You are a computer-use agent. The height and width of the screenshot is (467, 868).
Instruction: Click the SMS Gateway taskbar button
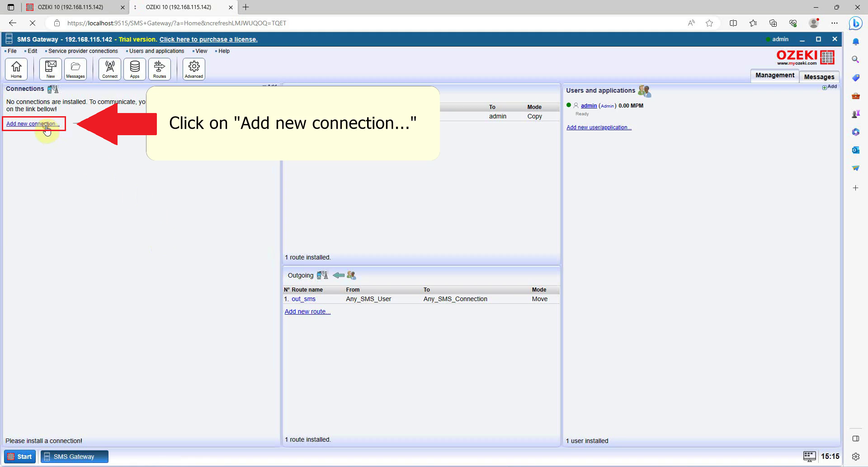tap(75, 457)
